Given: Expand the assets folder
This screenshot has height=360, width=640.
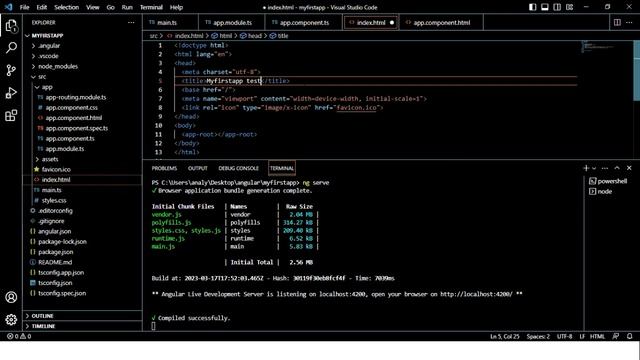Looking at the screenshot, I should (83, 159).
